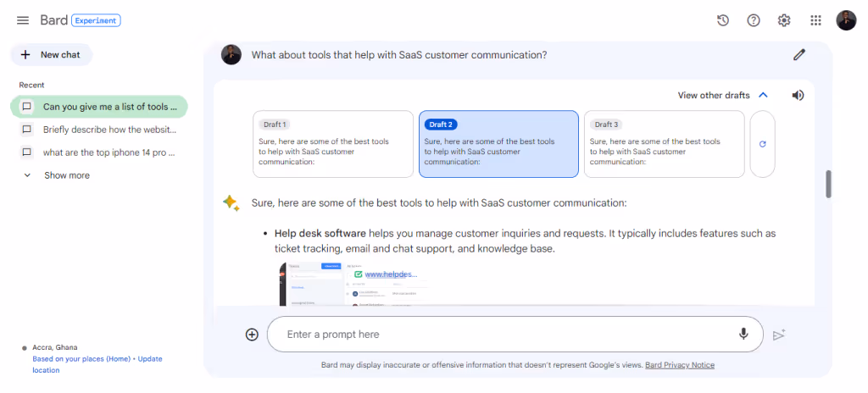The height and width of the screenshot is (393, 868).
Task: Open the Google apps grid
Action: 815,20
